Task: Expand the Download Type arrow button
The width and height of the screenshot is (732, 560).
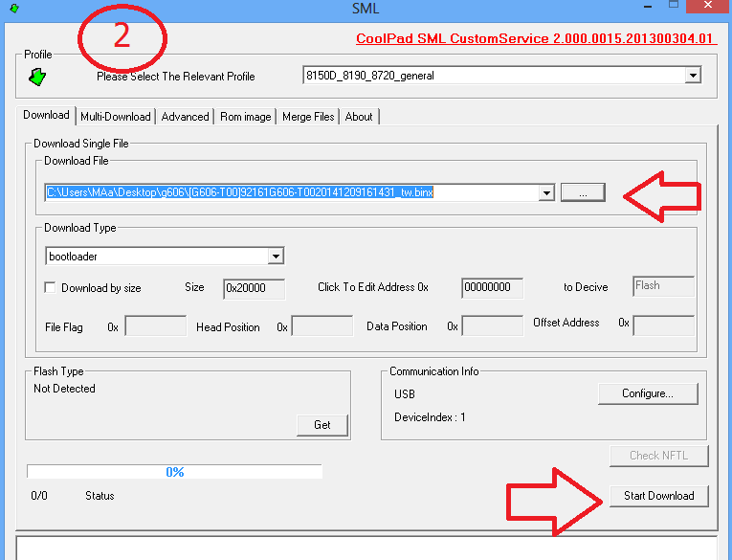Action: pos(276,256)
